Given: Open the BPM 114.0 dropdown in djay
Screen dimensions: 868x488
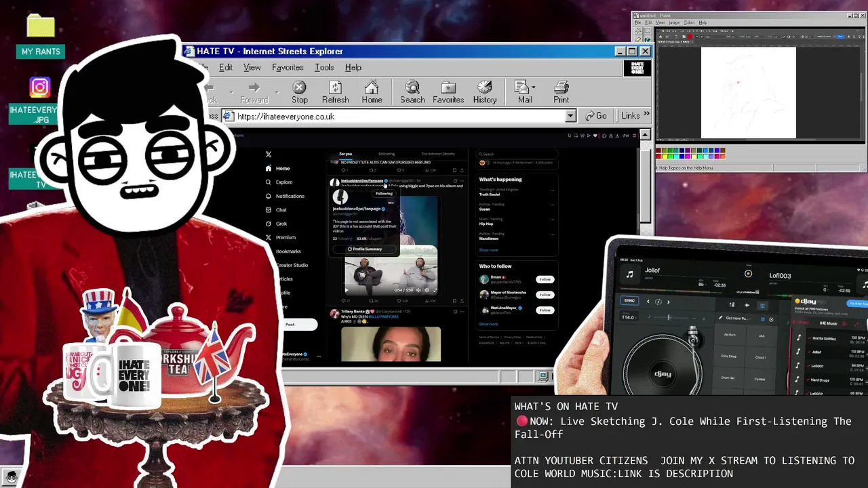Looking at the screenshot, I should 629,317.
